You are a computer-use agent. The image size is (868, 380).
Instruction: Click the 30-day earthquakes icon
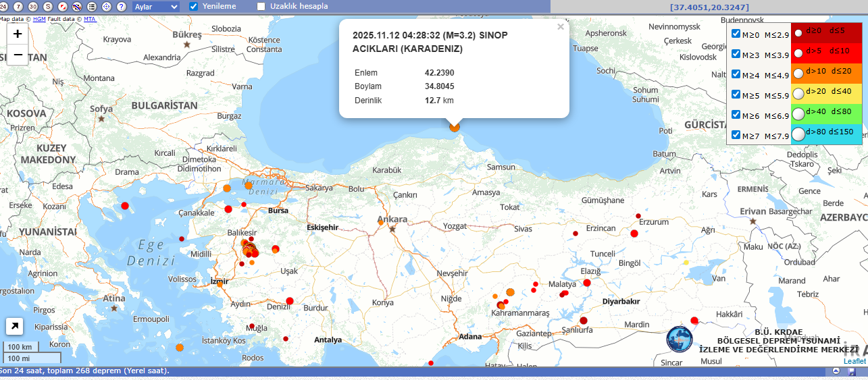tap(33, 6)
